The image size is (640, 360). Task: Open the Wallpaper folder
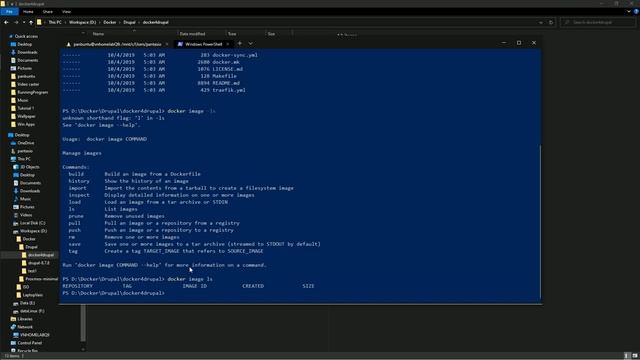point(26,116)
